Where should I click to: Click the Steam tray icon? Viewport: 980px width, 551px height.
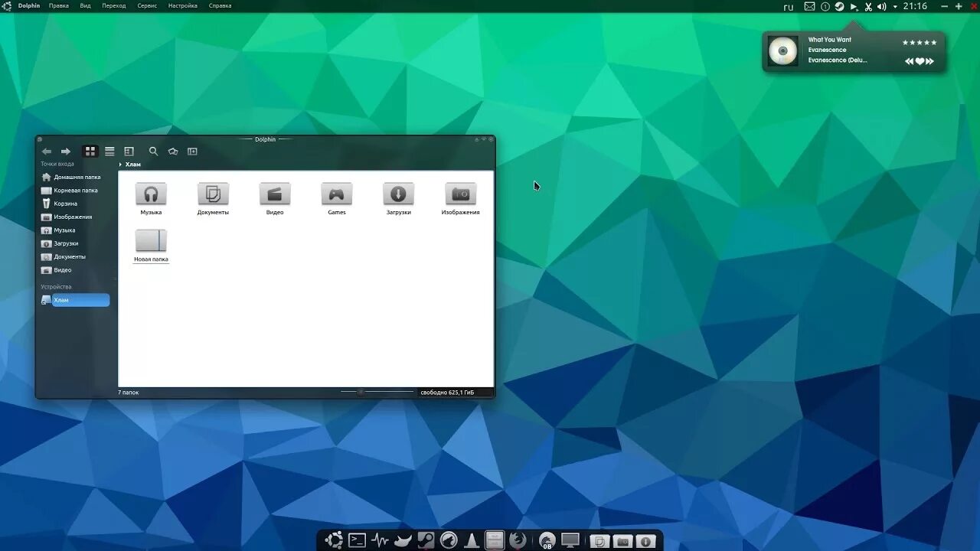pyautogui.click(x=839, y=6)
